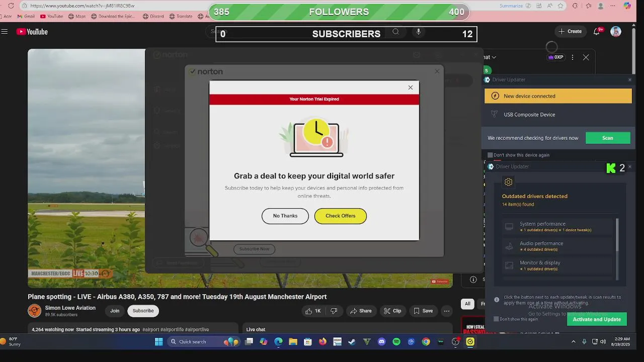644x362 pixels.
Task: Open Discord from taskbar
Action: tap(381, 342)
